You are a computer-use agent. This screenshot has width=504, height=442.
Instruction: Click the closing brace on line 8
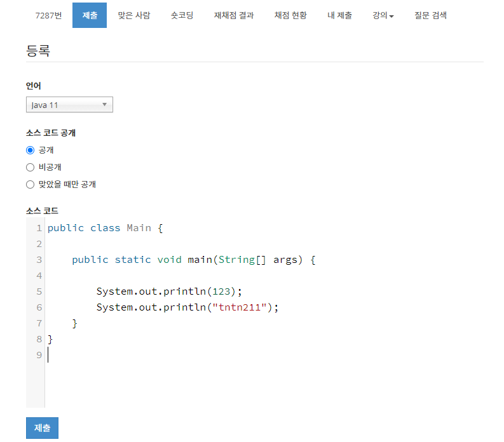click(50, 339)
